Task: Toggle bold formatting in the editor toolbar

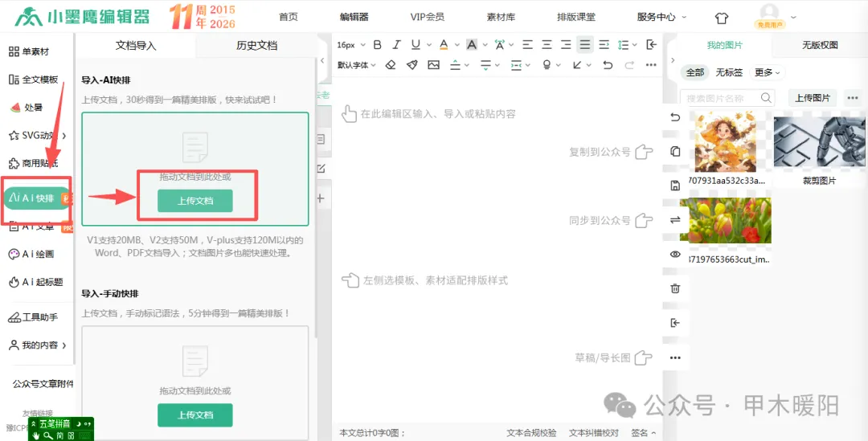Action: coord(378,45)
